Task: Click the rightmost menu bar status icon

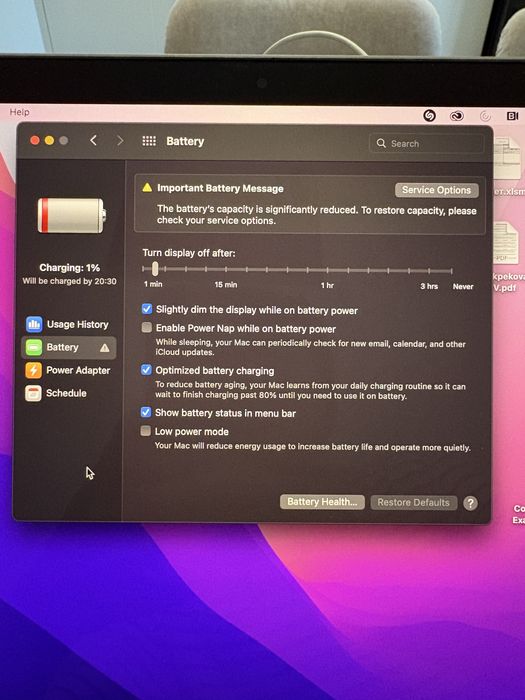Action: pyautogui.click(x=512, y=116)
